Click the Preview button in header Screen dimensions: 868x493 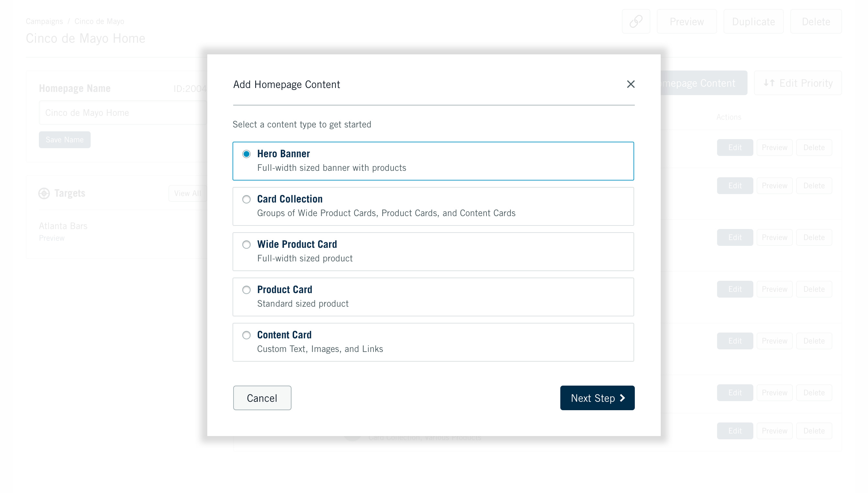[687, 21]
